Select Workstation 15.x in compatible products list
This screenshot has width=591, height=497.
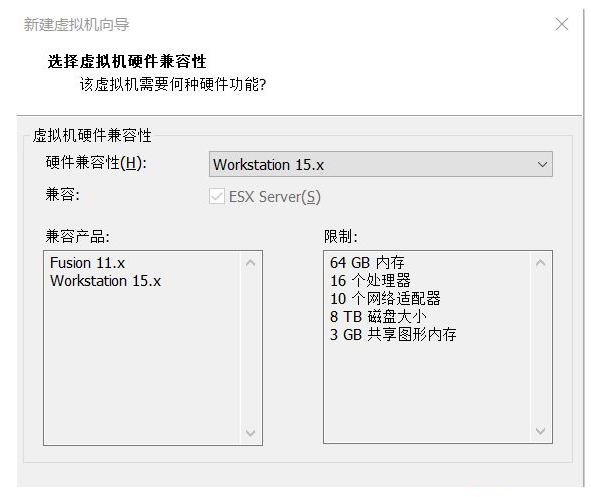[105, 281]
